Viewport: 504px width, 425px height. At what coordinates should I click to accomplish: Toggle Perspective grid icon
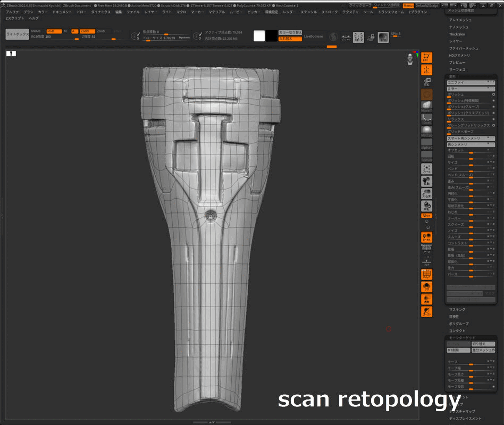[x=426, y=249]
